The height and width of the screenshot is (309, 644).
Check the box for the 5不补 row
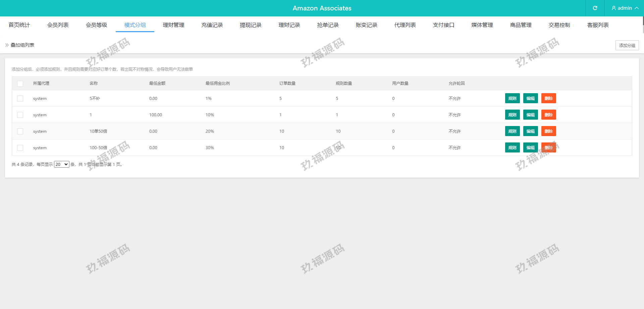tap(20, 99)
